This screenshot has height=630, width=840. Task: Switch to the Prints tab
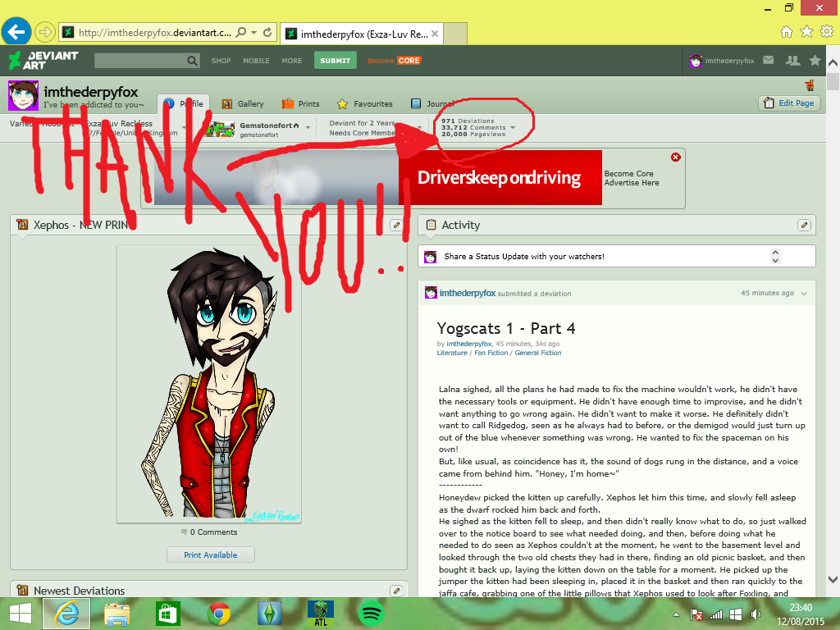(300, 104)
